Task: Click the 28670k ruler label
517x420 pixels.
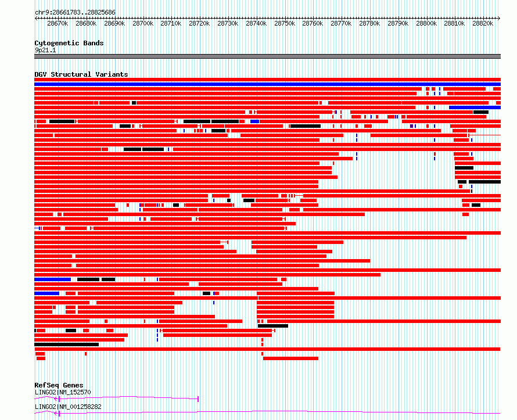Action: point(58,23)
